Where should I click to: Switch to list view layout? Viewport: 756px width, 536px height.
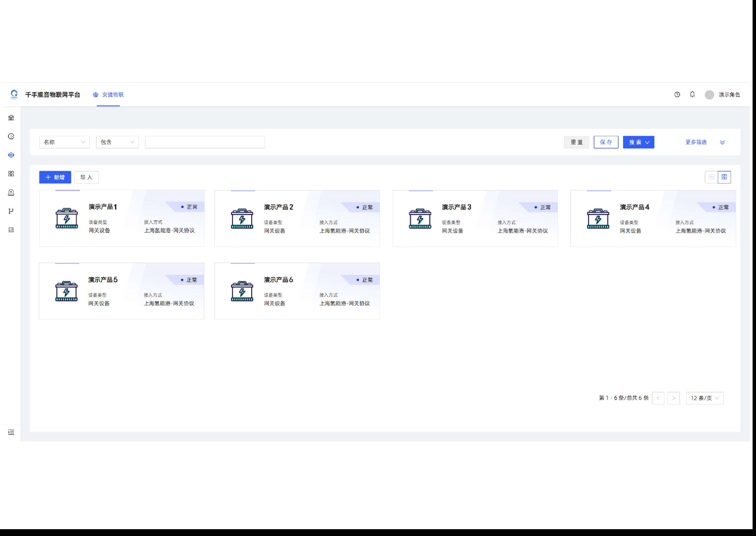(x=711, y=177)
